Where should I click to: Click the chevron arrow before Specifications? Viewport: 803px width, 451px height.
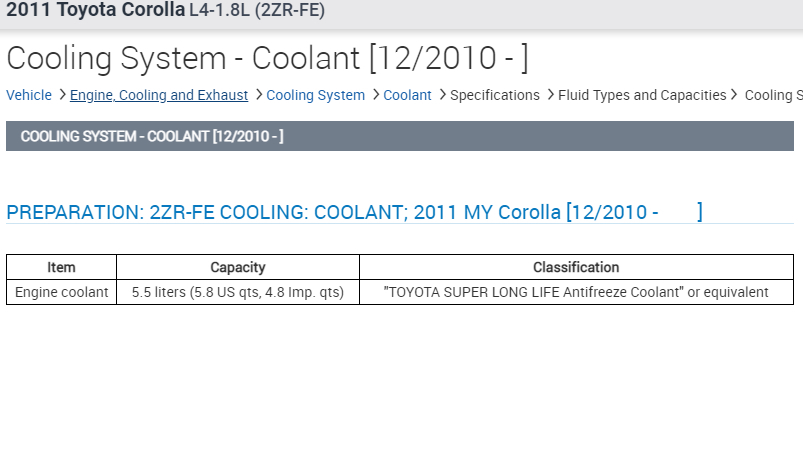(x=442, y=95)
